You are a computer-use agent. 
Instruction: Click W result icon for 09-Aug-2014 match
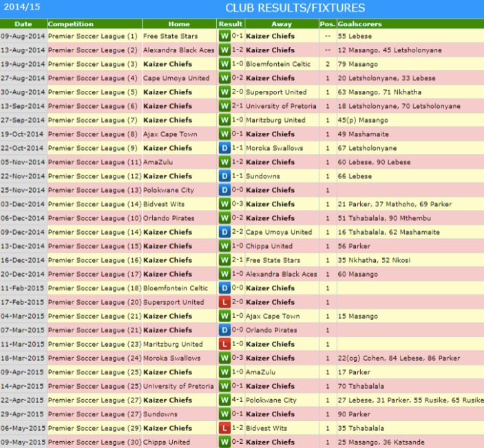224,36
